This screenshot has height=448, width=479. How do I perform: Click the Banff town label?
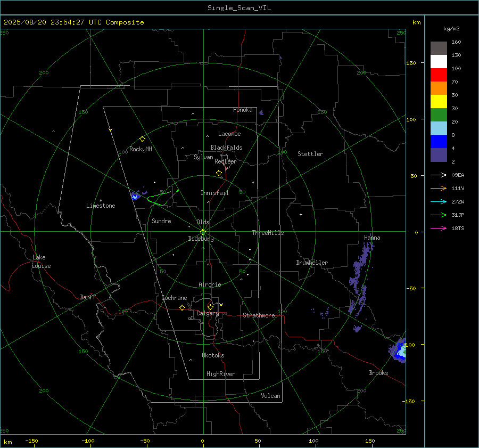[88, 297]
